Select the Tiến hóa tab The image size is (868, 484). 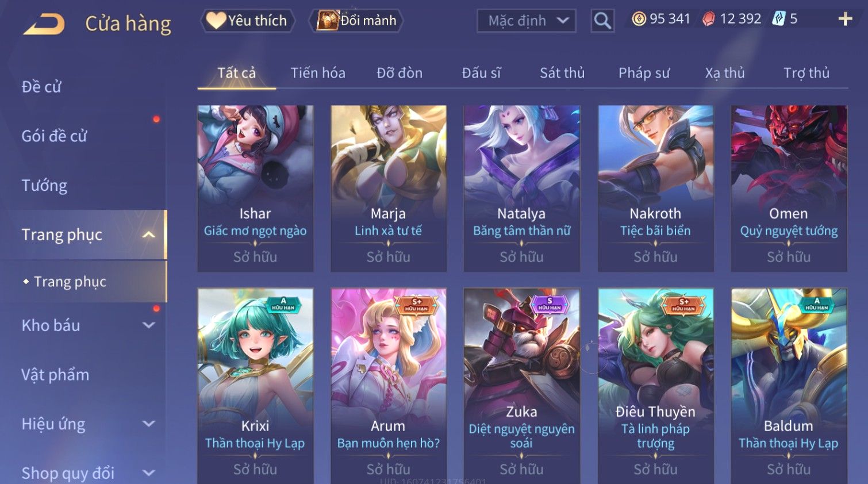[318, 73]
